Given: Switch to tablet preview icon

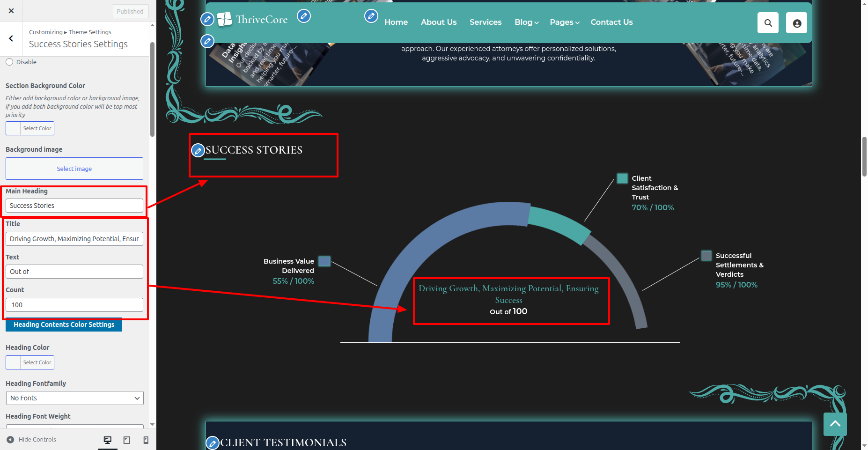Looking at the screenshot, I should tap(126, 440).
